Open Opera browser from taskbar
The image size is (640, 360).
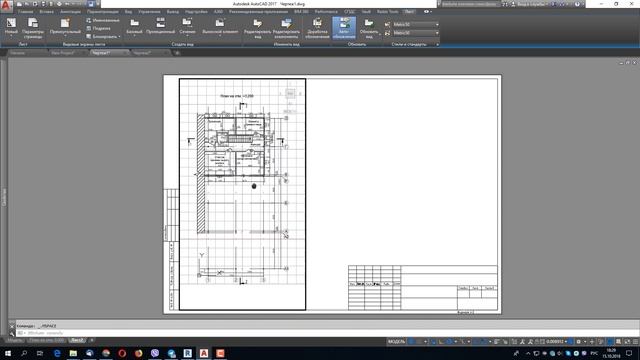(122, 353)
